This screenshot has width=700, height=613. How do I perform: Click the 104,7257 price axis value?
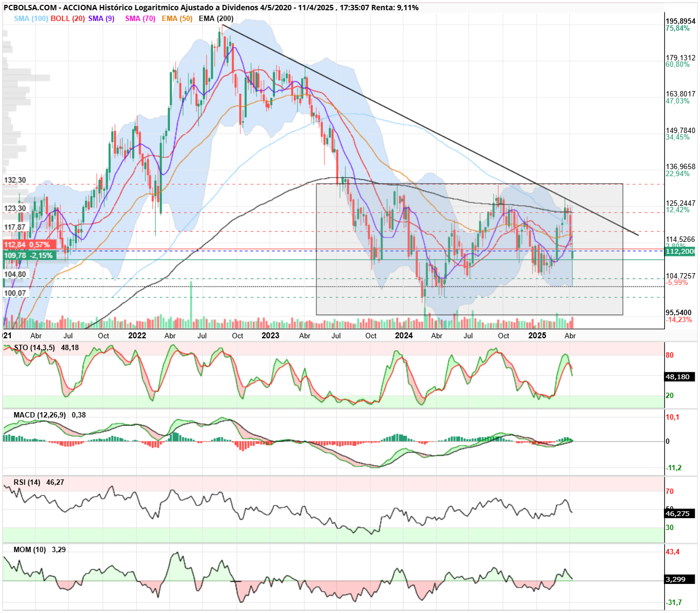681,276
